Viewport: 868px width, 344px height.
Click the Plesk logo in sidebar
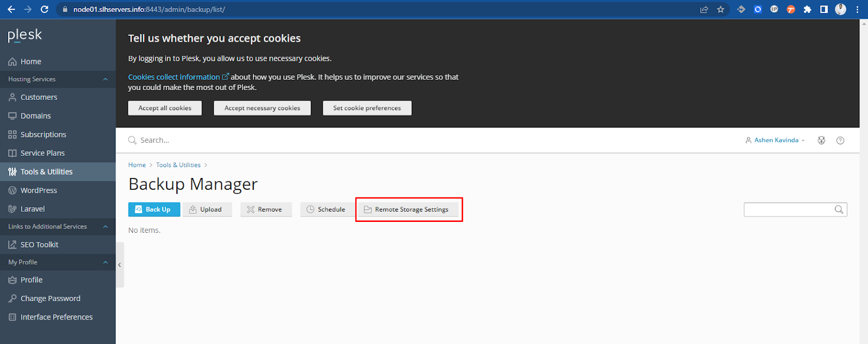(25, 35)
